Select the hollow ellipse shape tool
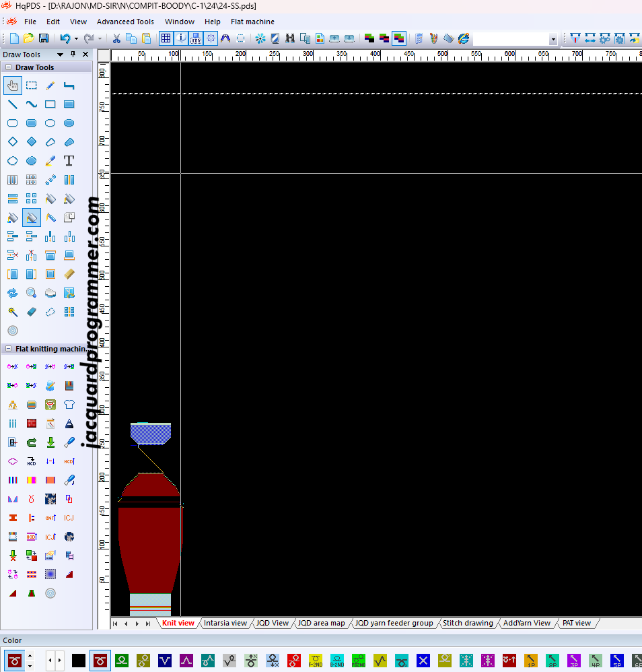This screenshot has width=642, height=672. pyautogui.click(x=50, y=123)
